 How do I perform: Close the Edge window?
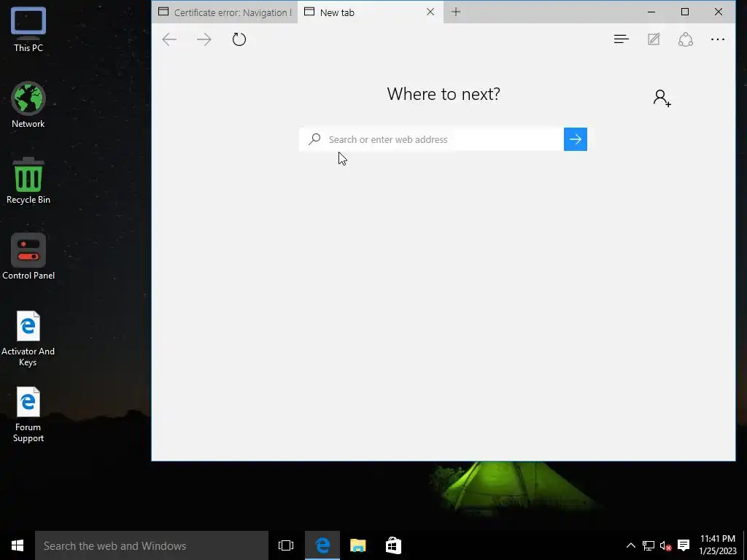click(x=719, y=12)
